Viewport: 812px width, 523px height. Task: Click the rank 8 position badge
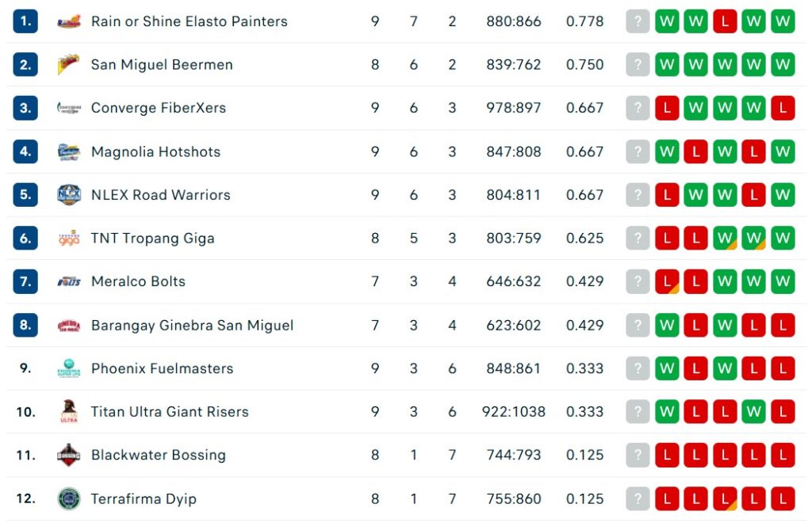26,325
